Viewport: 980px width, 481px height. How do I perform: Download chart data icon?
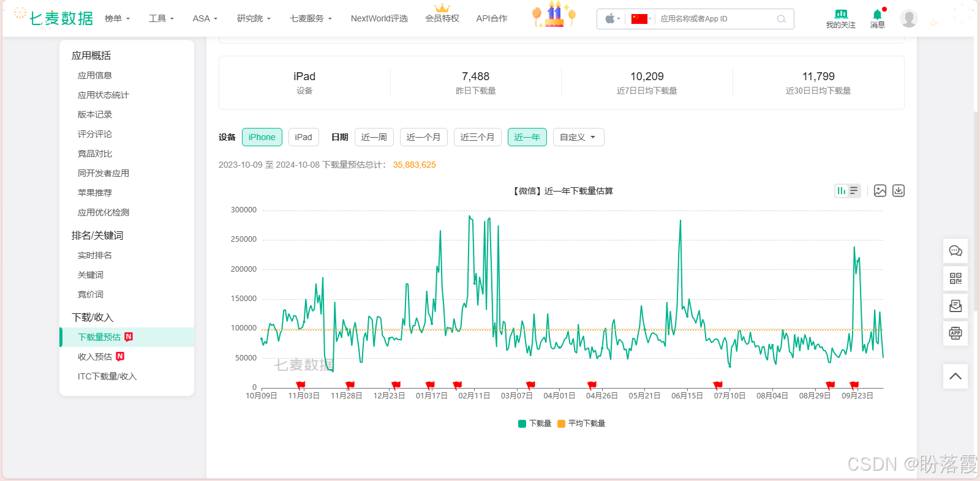[899, 191]
